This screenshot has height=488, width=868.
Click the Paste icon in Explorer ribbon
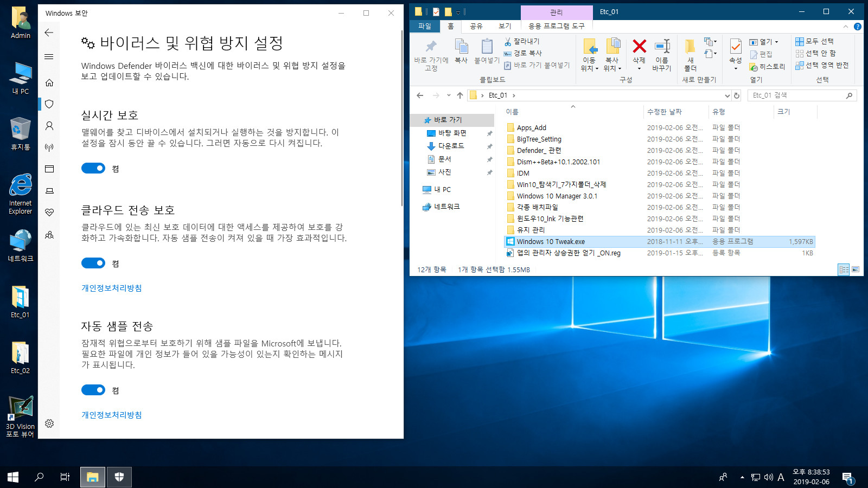(487, 47)
